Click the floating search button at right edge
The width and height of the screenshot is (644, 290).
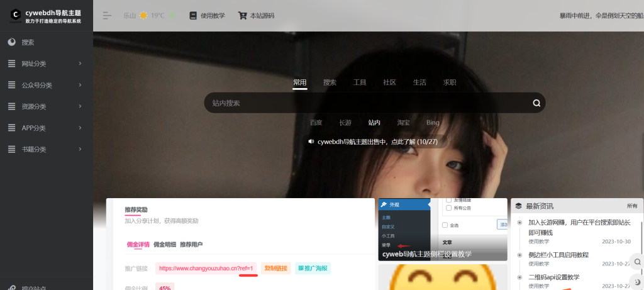tap(637, 261)
